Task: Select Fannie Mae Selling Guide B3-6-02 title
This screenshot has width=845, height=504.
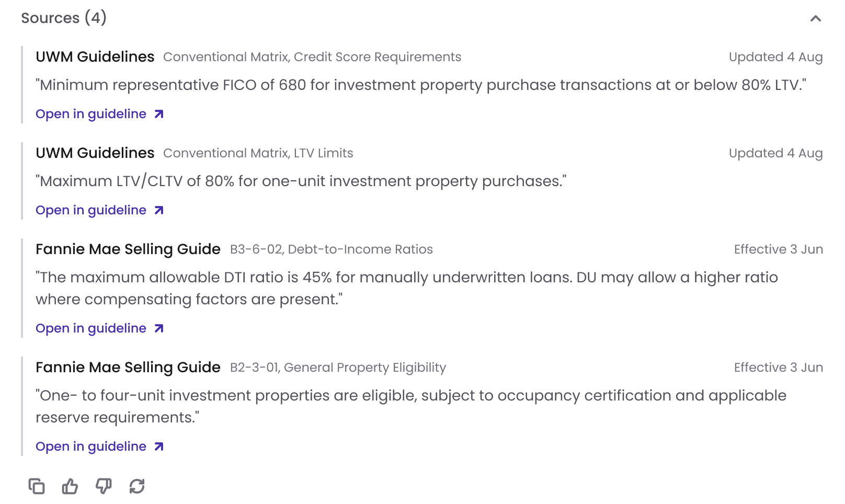Action: tap(128, 249)
